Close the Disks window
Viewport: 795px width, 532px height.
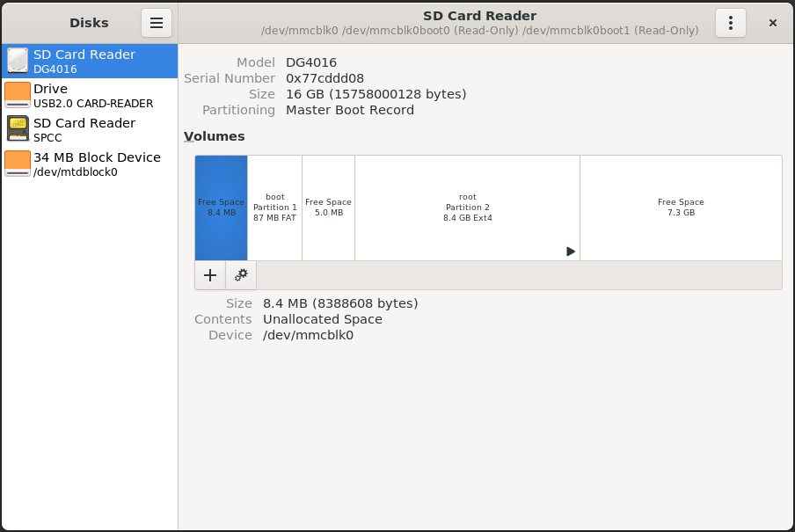773,23
